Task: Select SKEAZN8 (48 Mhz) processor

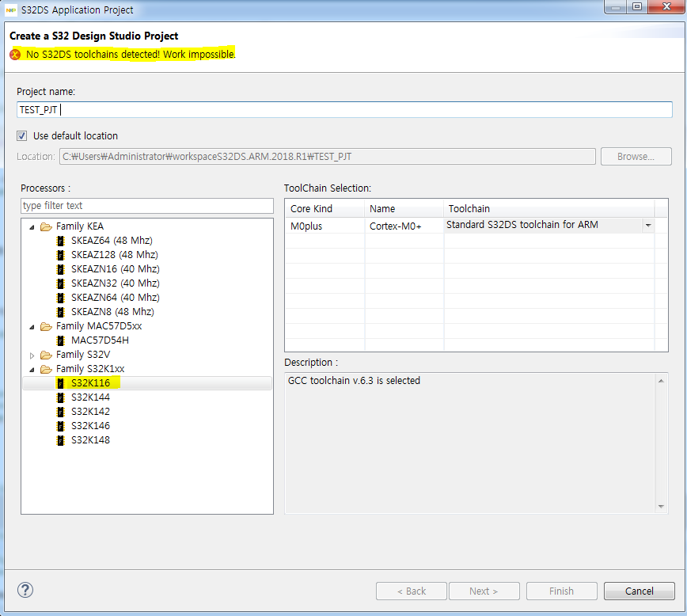Action: [112, 312]
